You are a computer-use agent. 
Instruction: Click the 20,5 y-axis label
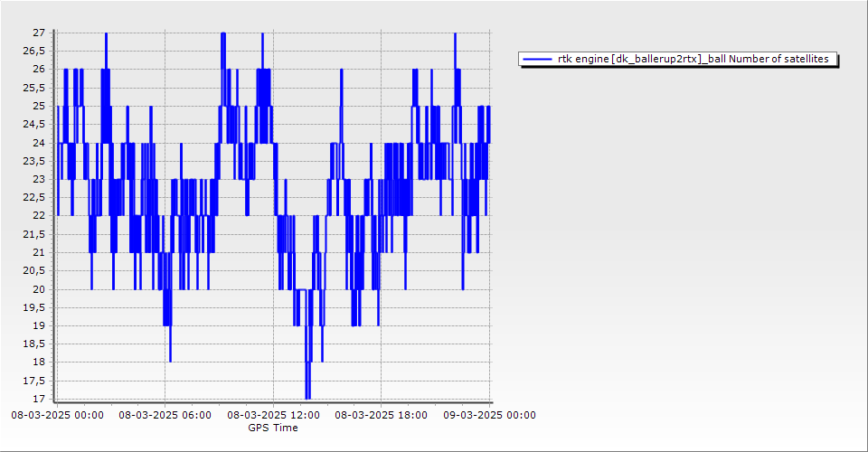point(34,271)
